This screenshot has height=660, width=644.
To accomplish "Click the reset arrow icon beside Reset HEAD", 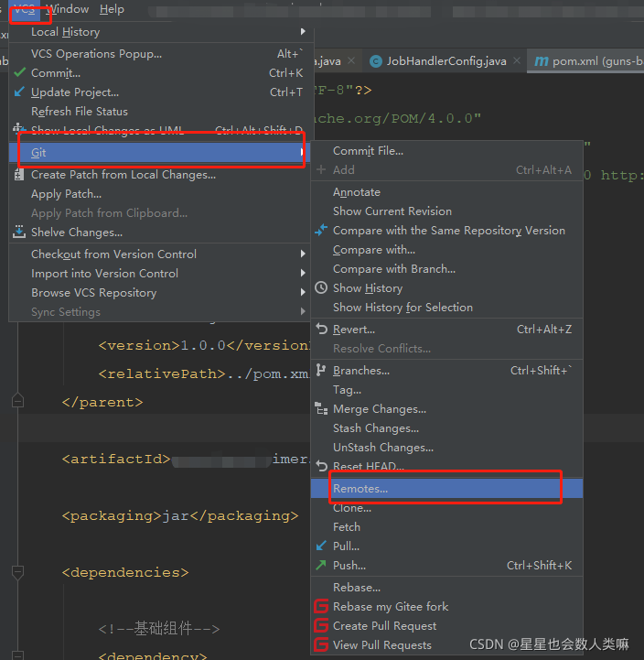I will click(x=321, y=466).
